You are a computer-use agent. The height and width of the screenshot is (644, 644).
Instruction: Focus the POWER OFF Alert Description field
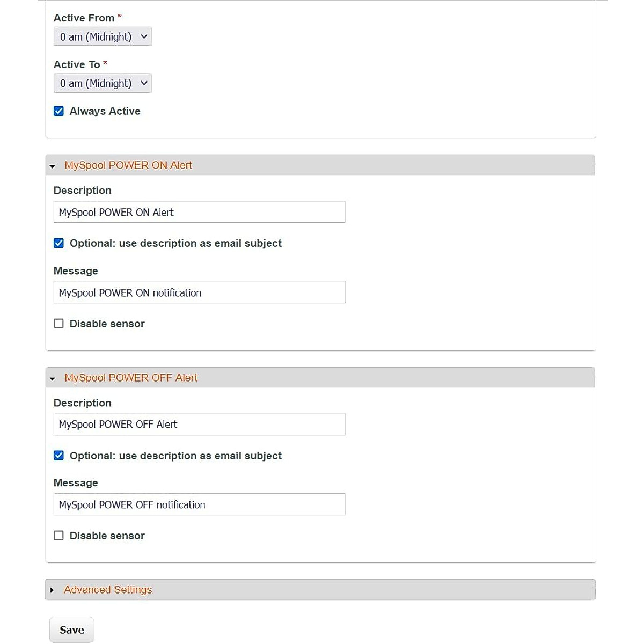199,424
